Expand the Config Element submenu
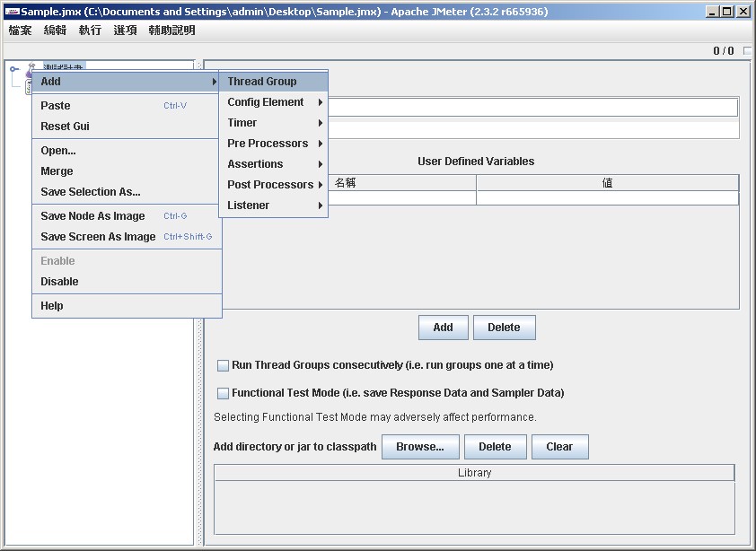The width and height of the screenshot is (756, 551). 273,102
